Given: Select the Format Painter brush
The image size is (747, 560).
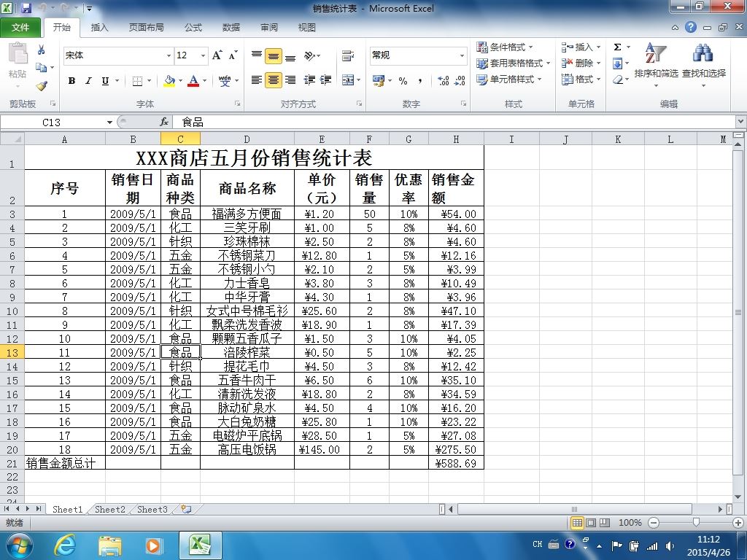Looking at the screenshot, I should [42, 86].
